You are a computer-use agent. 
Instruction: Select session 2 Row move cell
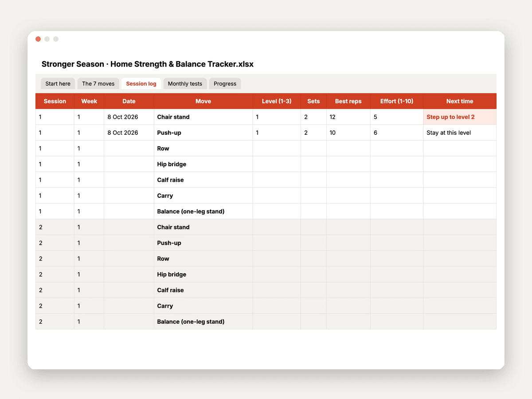203,258
